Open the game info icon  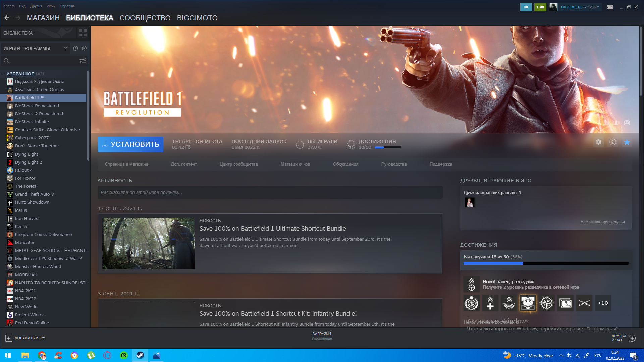[613, 142]
